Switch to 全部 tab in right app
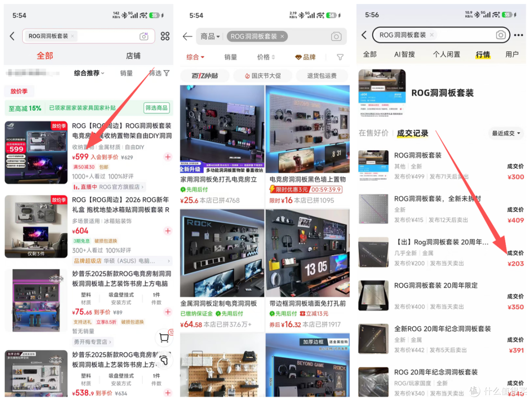 [370, 54]
